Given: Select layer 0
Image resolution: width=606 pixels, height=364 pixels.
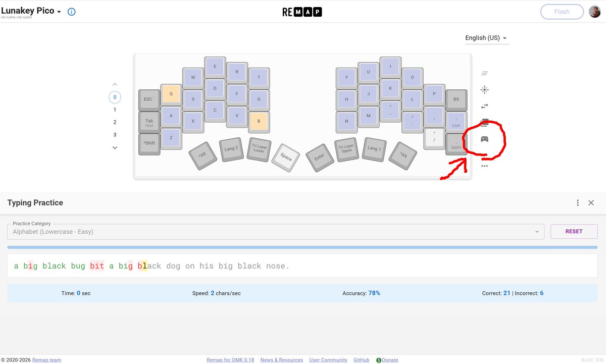Looking at the screenshot, I should click(x=115, y=97).
